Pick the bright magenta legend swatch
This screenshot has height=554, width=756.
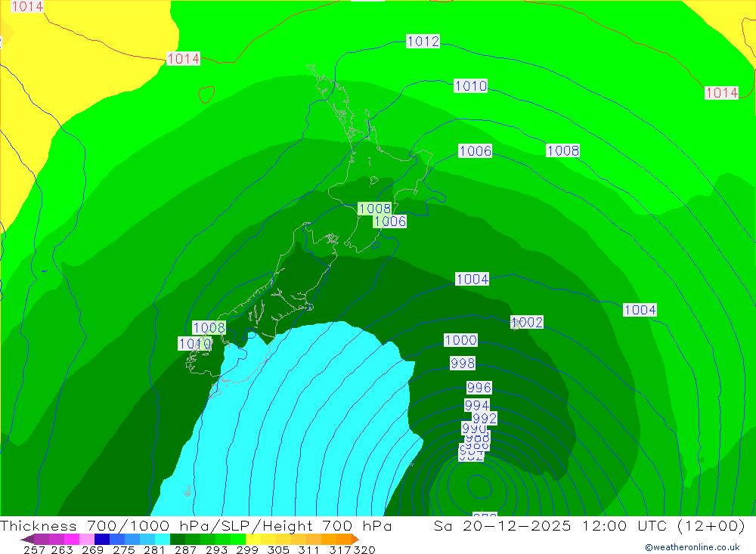(72, 539)
